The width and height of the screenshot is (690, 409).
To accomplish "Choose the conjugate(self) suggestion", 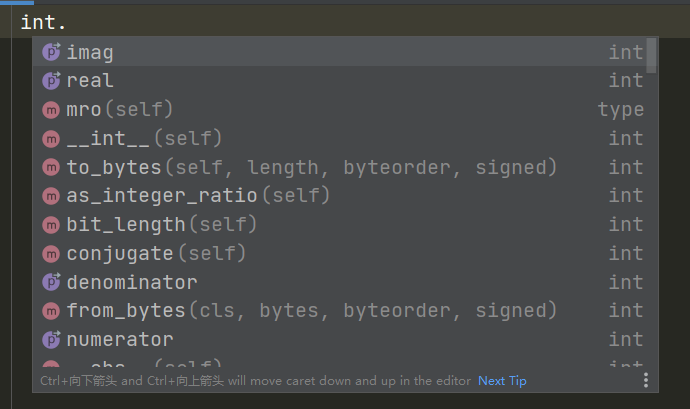I will [x=156, y=254].
